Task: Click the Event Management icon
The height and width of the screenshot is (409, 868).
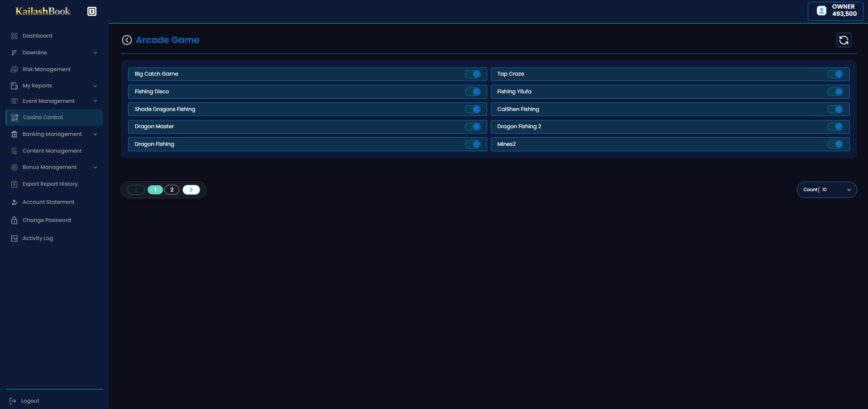Action: click(14, 101)
